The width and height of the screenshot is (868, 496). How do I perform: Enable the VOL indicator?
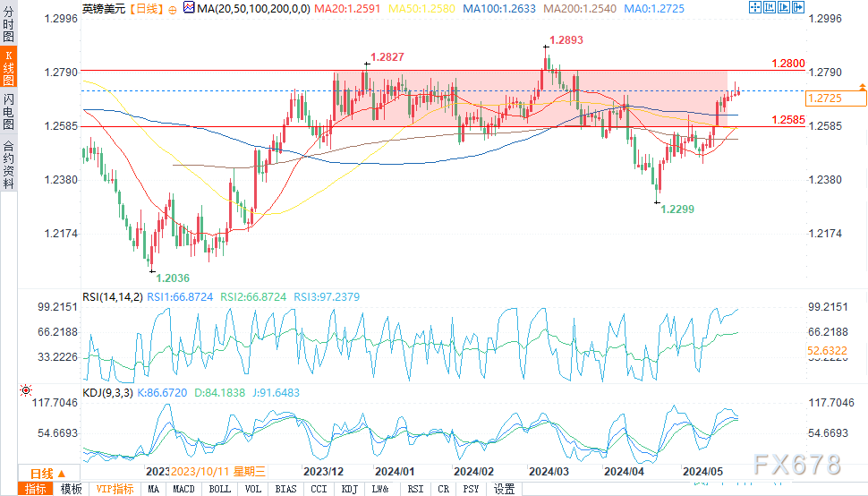252,489
